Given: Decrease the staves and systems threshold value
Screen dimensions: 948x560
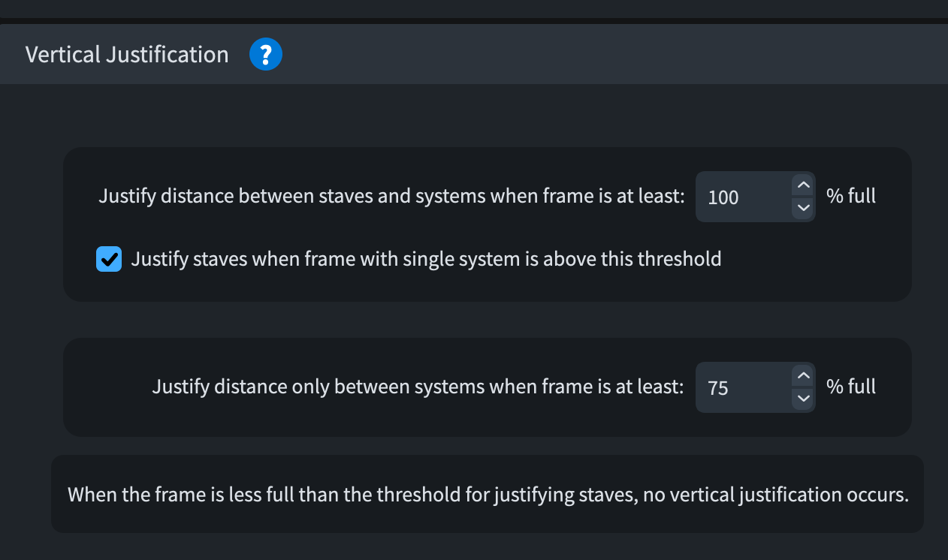Looking at the screenshot, I should tap(803, 208).
